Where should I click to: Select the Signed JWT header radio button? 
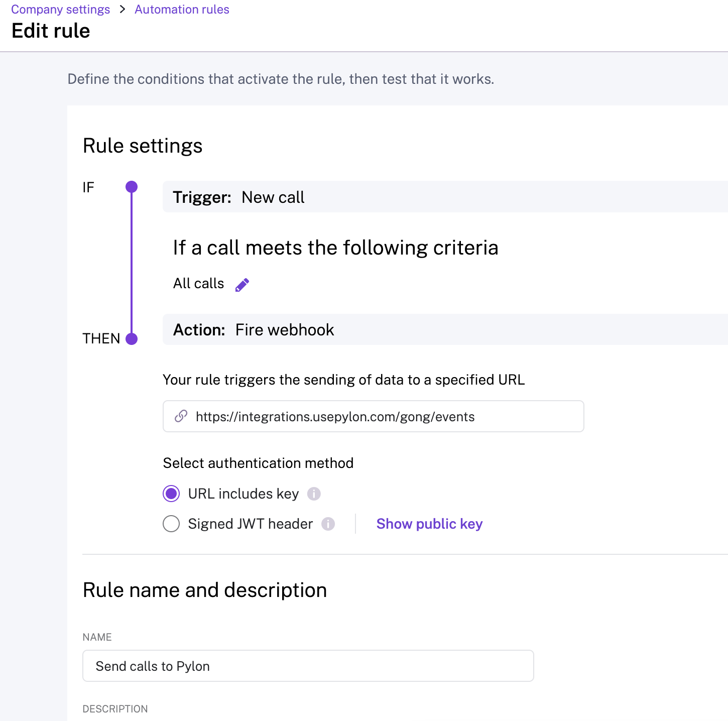coord(171,524)
